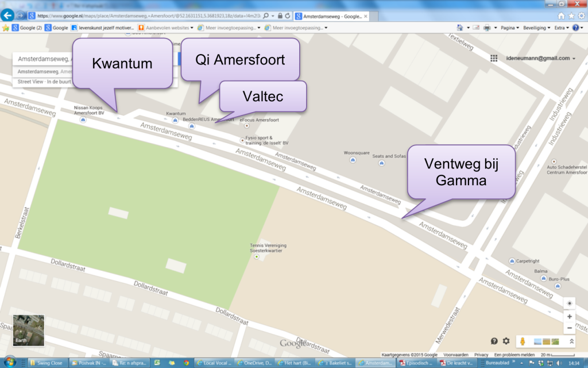
Task: Click the show my location button
Action: tap(569, 304)
